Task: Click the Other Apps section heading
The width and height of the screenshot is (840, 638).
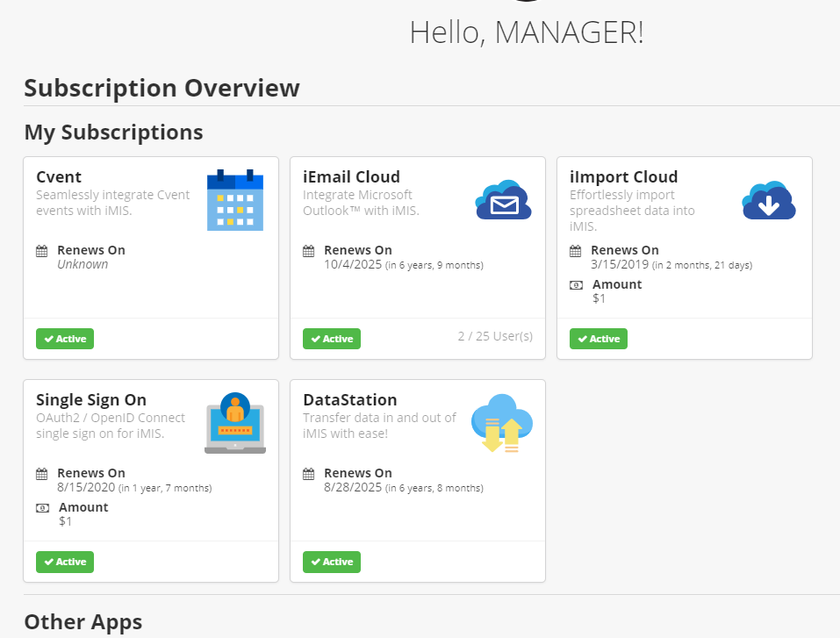Action: [x=83, y=622]
